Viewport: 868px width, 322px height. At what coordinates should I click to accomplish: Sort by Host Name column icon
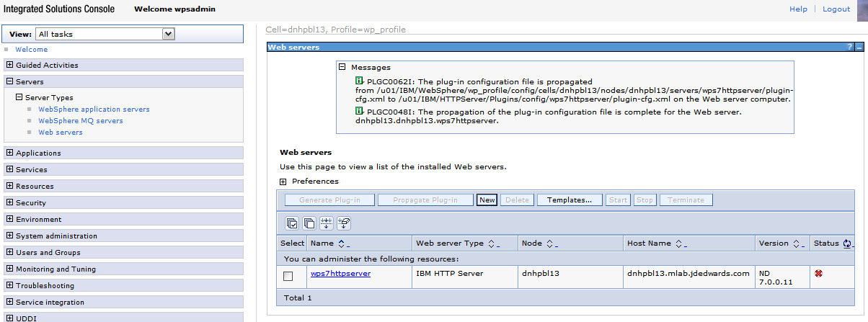tap(680, 243)
